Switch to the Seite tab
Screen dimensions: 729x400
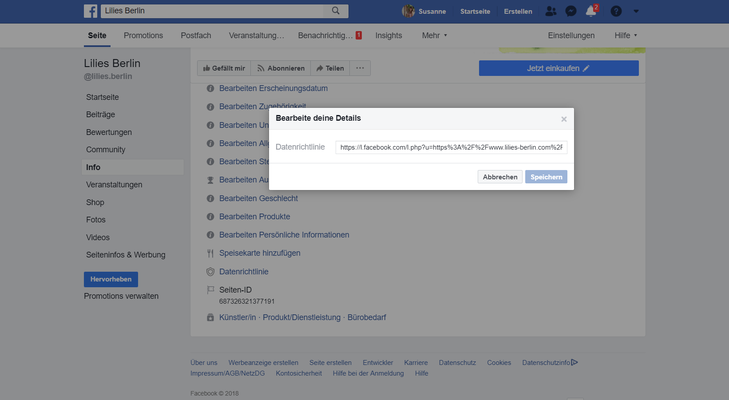click(97, 35)
